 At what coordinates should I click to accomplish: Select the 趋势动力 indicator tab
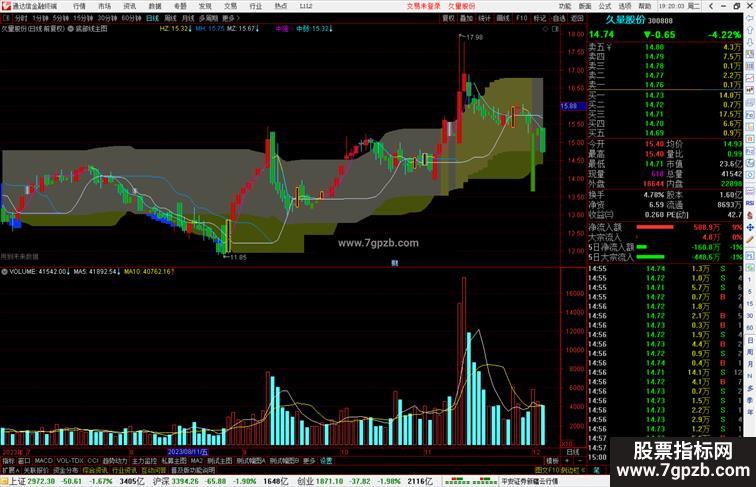click(115, 461)
